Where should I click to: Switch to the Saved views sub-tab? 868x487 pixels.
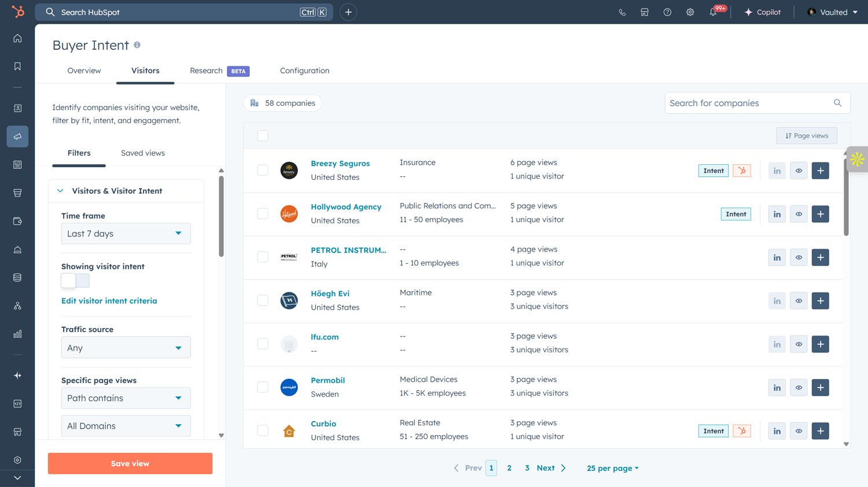(x=143, y=153)
